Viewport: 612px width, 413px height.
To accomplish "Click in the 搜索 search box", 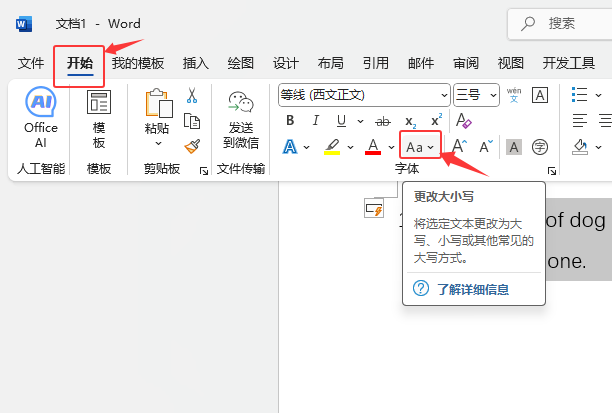I will pos(560,24).
